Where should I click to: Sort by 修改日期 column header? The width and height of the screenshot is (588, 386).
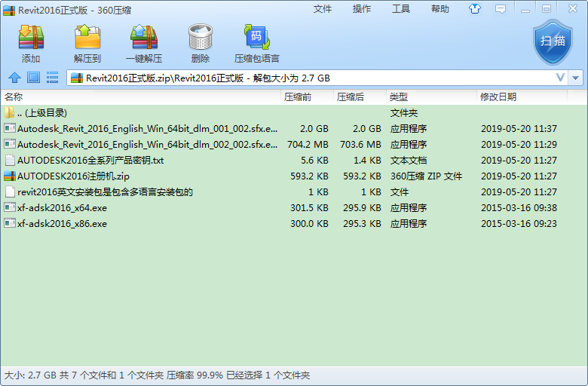coord(522,96)
